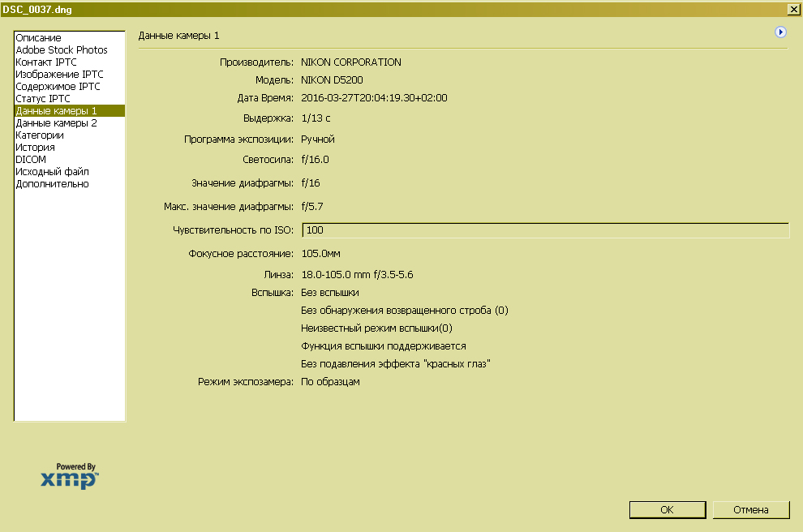The image size is (803, 532).
Task: Click the focal length value 105.0мм
Action: click(x=321, y=254)
